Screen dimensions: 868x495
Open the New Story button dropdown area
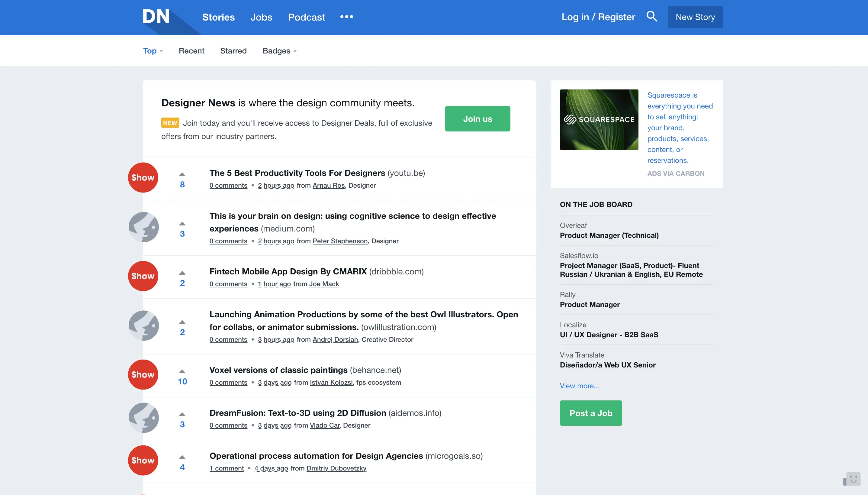point(695,17)
